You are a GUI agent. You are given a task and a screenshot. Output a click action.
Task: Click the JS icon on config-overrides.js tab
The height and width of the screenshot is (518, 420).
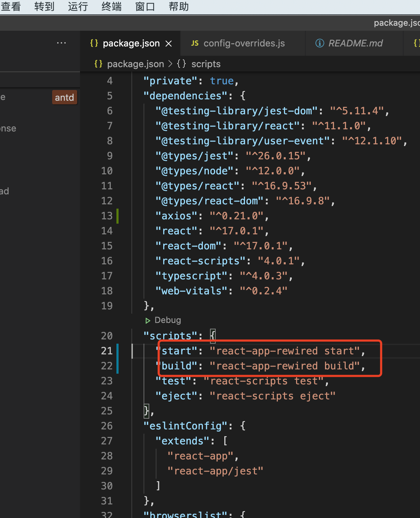click(195, 43)
